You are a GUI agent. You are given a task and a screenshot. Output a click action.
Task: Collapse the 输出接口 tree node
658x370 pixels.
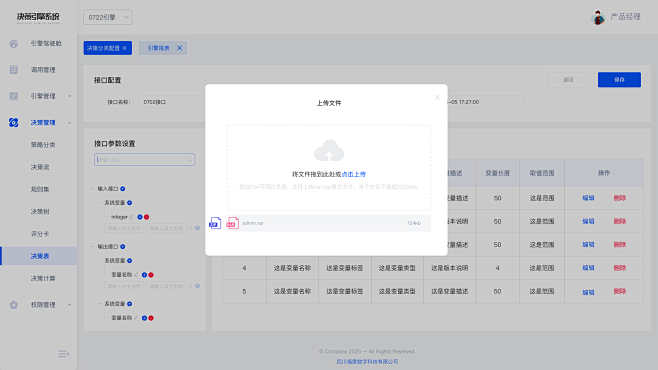coord(93,247)
